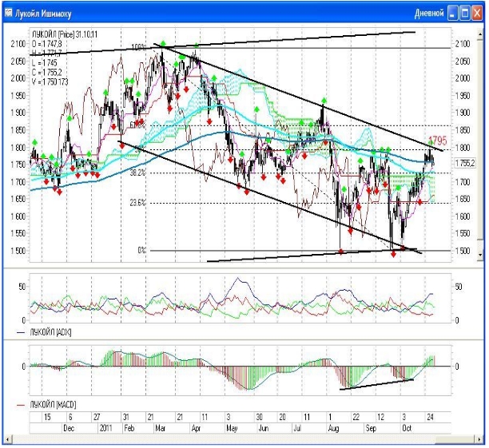Screen dimensions: 489x448
Task: Click the horizontal scrollbar thumb
Action: (455, 439)
